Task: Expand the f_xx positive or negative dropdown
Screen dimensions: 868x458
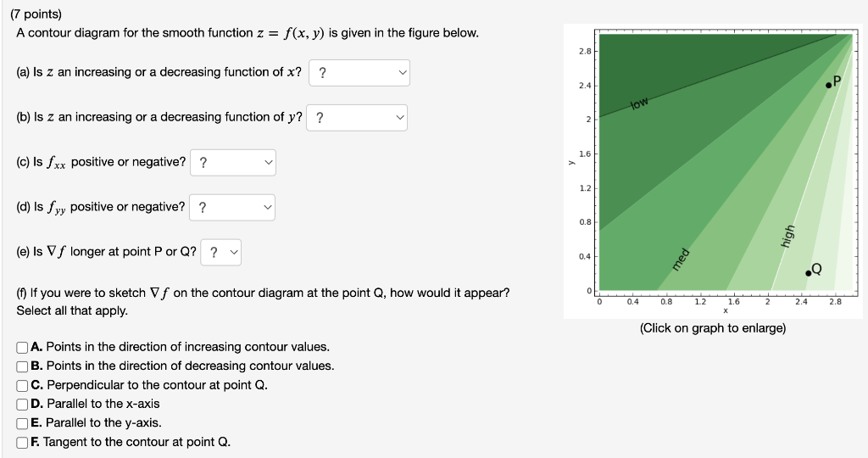Action: tap(233, 163)
